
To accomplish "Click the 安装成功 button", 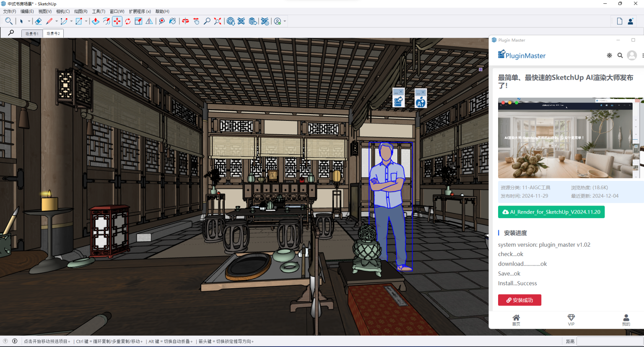I will pyautogui.click(x=519, y=300).
